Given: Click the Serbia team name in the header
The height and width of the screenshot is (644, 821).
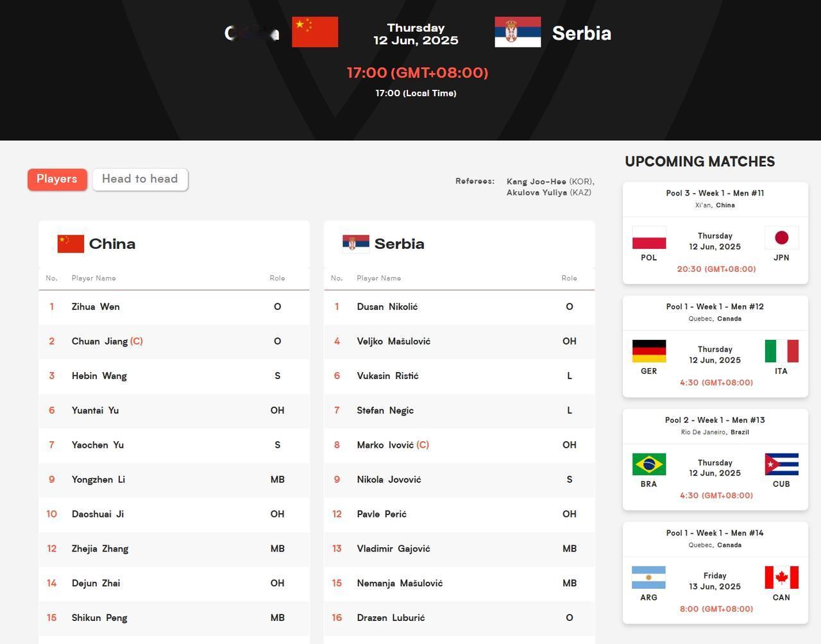Looking at the screenshot, I should [x=582, y=33].
